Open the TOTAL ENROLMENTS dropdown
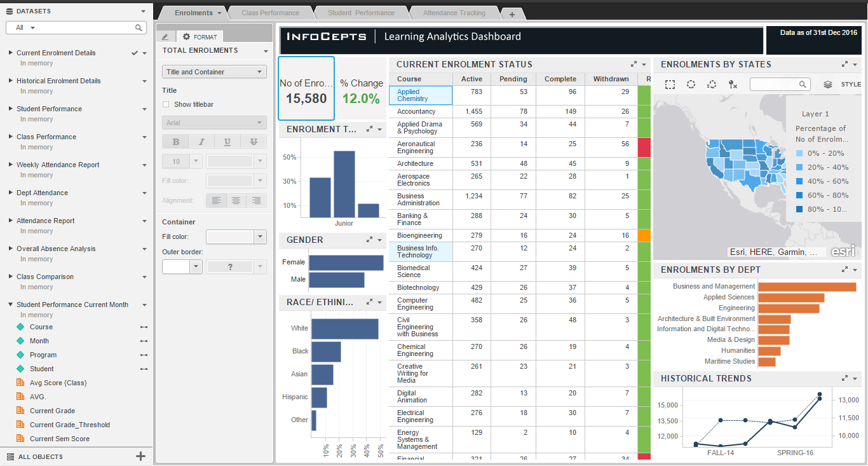Image resolution: width=868 pixels, height=466 pixels. pyautogui.click(x=267, y=50)
